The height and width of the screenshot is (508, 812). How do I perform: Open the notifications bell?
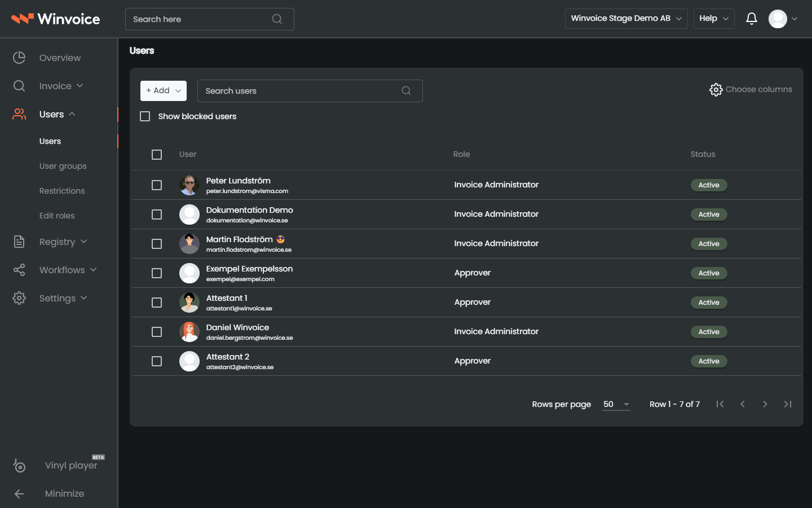[x=751, y=19]
